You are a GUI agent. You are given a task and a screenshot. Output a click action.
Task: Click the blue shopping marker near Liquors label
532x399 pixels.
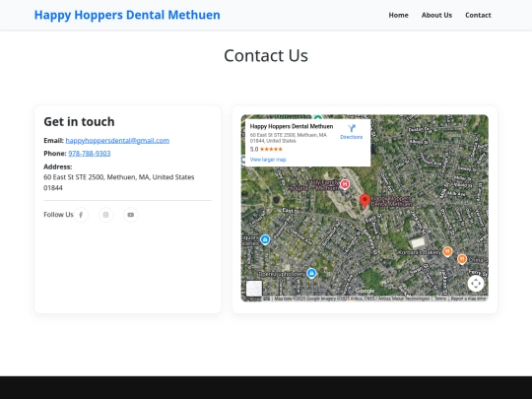click(x=265, y=239)
